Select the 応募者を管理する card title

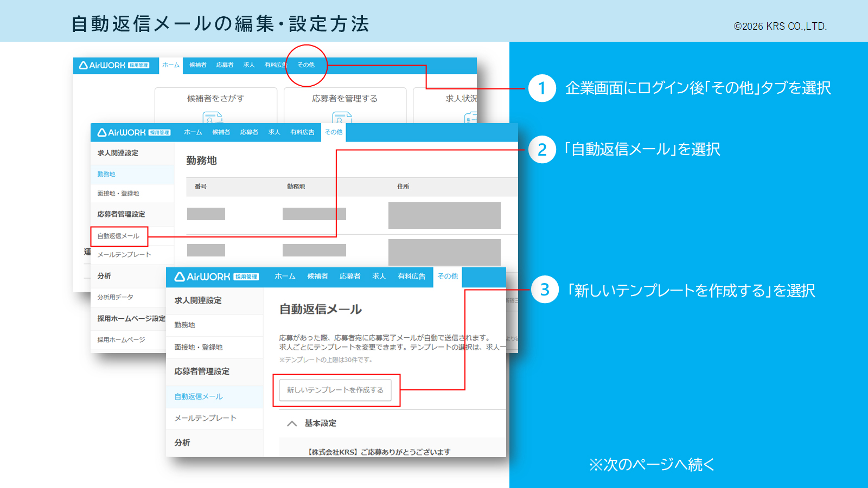pos(344,99)
